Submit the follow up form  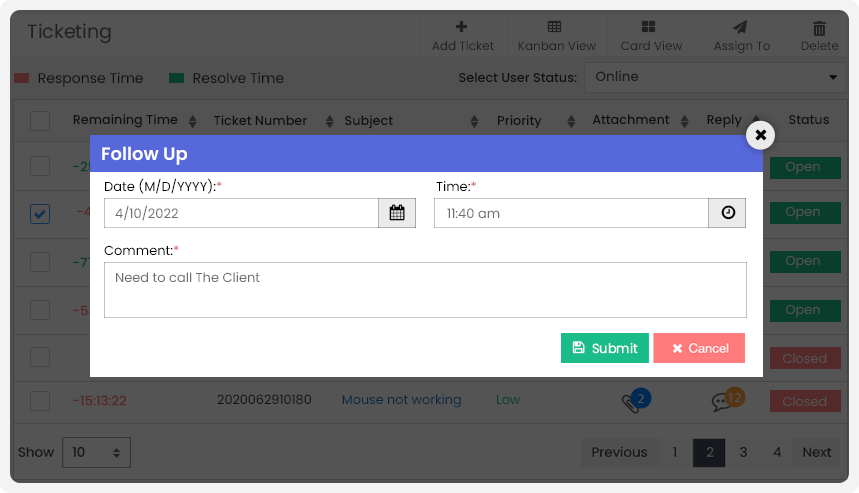[605, 348]
